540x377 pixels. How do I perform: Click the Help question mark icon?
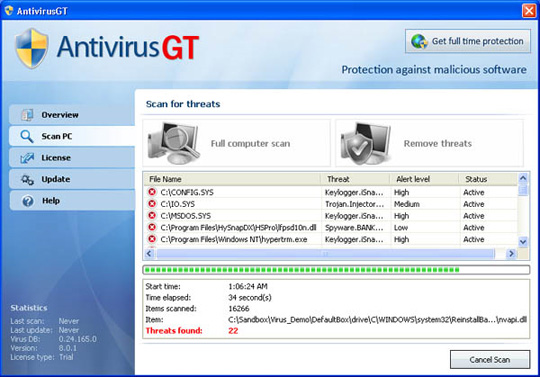tap(28, 201)
